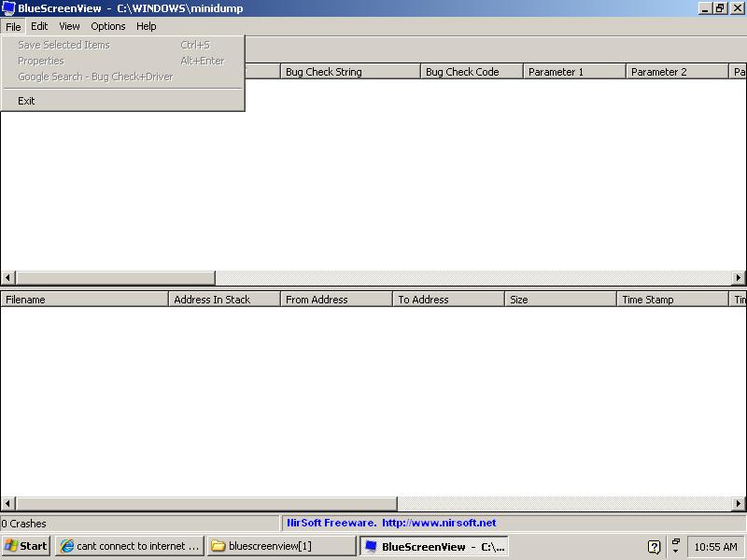Click lower pane horizontal scrollbar thumb

pos(206,503)
